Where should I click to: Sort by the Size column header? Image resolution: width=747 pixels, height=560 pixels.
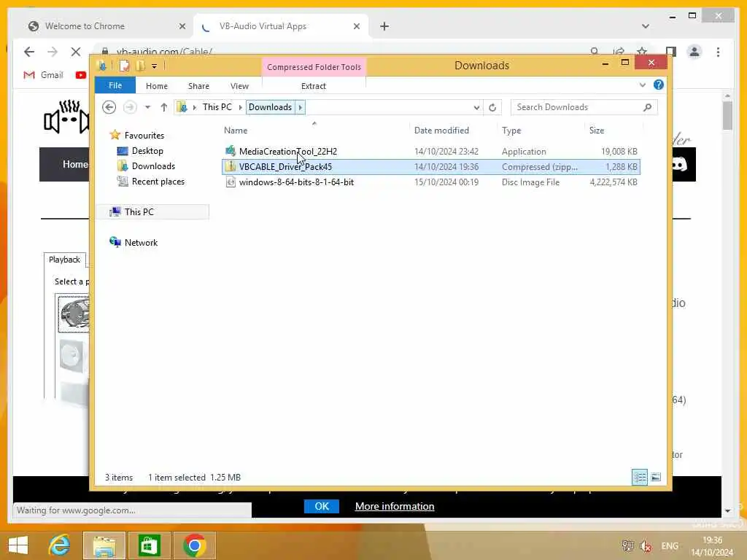(597, 131)
